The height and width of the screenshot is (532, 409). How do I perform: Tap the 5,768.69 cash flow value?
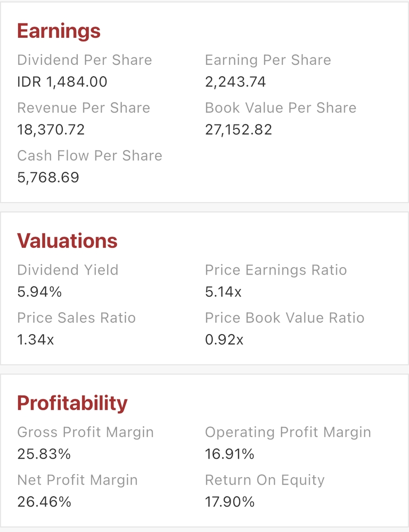(x=48, y=177)
